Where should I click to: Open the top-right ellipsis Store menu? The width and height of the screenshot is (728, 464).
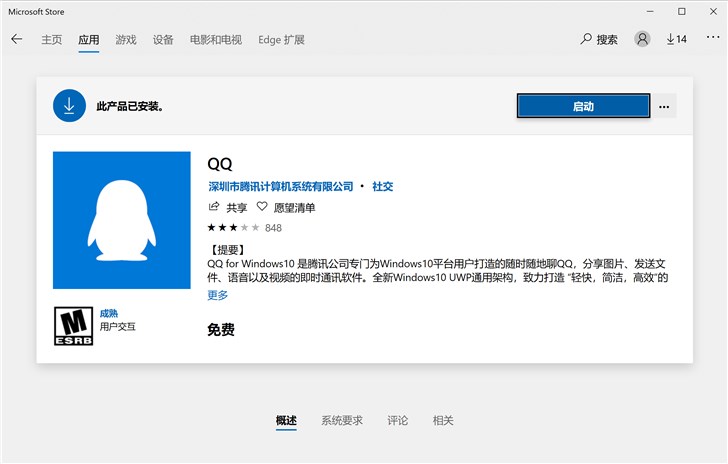click(x=713, y=37)
